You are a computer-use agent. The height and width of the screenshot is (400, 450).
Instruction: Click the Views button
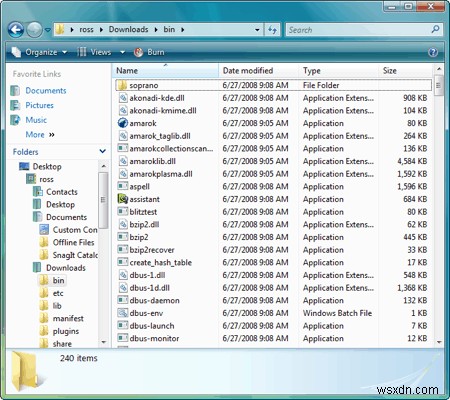(x=95, y=52)
